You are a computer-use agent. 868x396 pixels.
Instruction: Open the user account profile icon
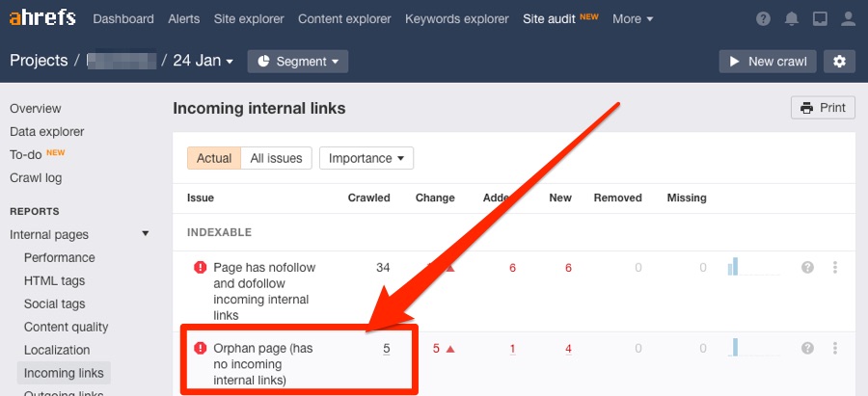pyautogui.click(x=848, y=19)
